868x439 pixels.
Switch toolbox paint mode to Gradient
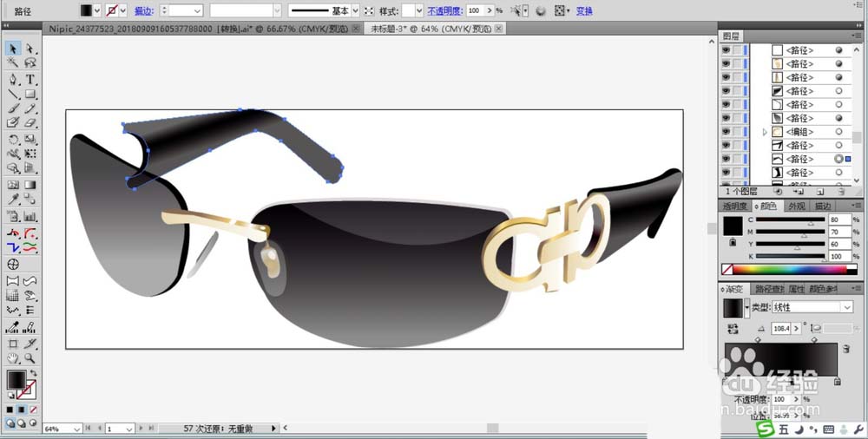22,410
